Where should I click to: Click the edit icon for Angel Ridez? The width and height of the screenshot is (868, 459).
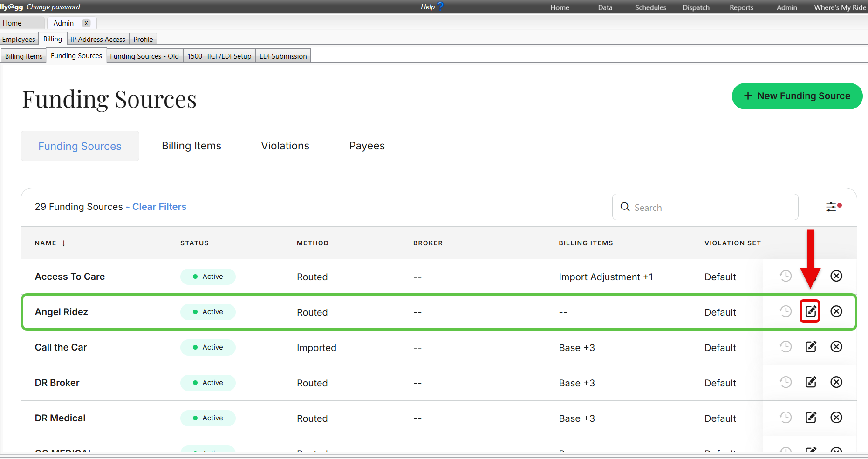coord(810,311)
